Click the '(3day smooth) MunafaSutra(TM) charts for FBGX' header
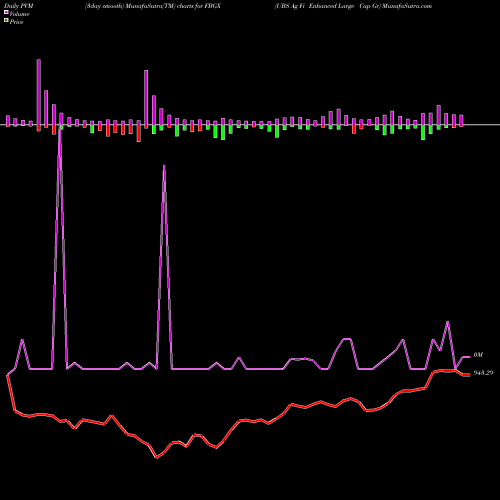The width and height of the screenshot is (500, 500). tap(153, 6)
